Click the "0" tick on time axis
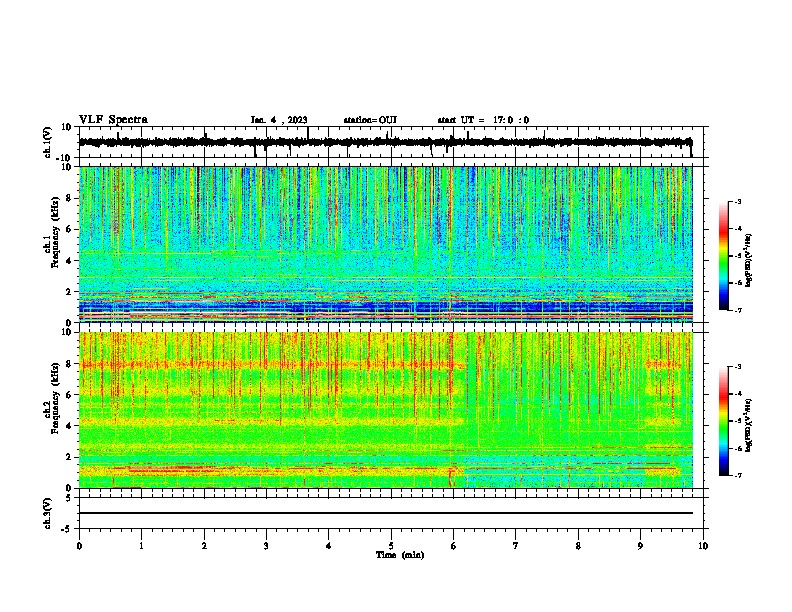Screen dimensions: 792x612 pos(79,546)
